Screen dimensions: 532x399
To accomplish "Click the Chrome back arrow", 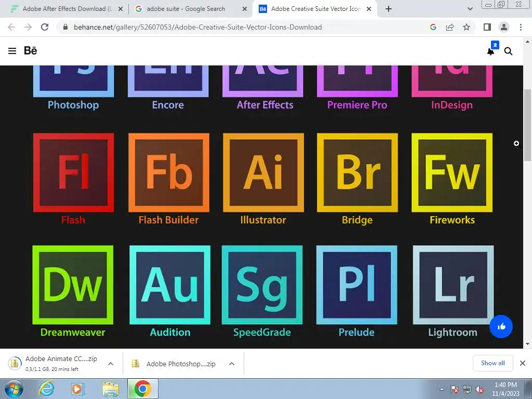I will coord(11,27).
